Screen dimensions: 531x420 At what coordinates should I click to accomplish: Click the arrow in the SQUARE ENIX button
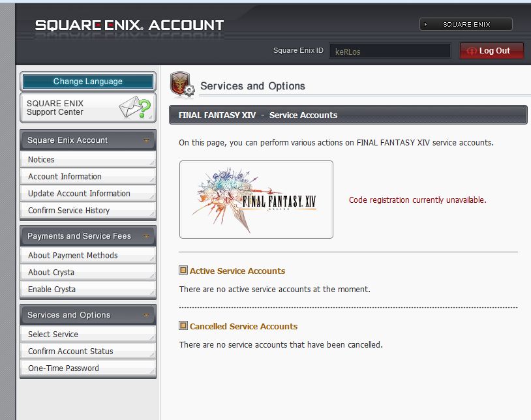click(x=426, y=24)
